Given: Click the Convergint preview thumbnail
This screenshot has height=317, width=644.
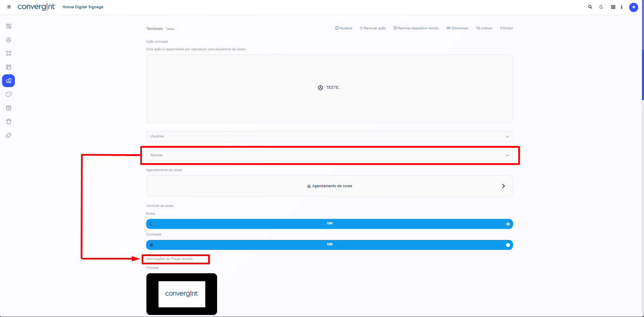Looking at the screenshot, I should (182, 294).
